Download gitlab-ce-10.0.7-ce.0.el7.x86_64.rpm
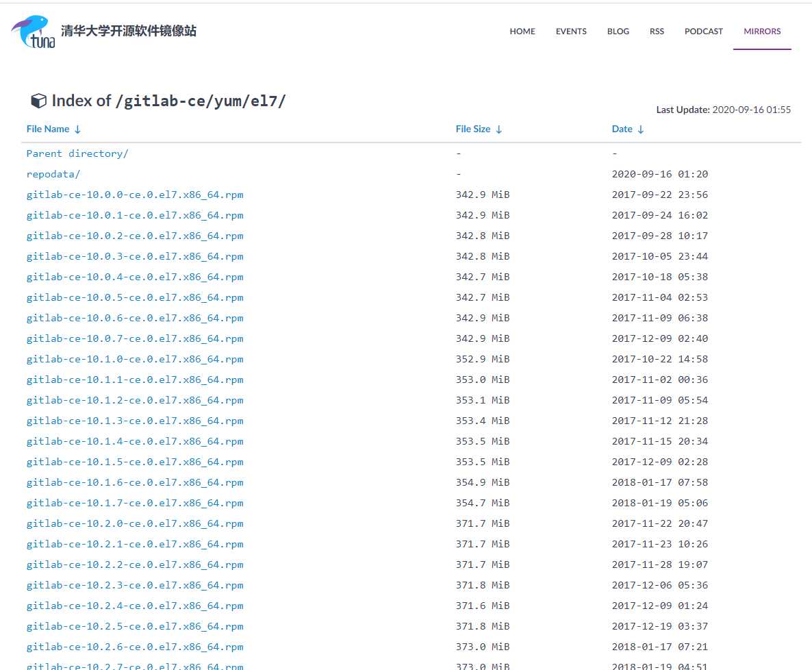Image resolution: width=812 pixels, height=670 pixels. click(135, 338)
